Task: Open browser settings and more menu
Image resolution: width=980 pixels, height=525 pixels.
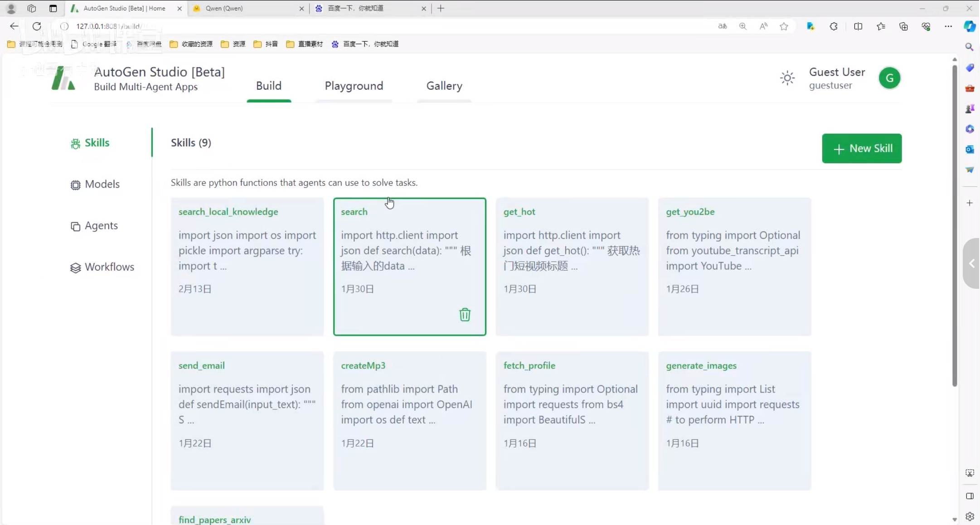Action: tap(948, 26)
